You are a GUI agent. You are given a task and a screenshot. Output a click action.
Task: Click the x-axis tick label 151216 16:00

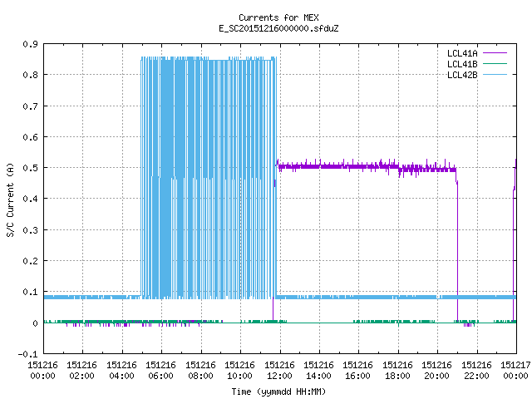pyautogui.click(x=358, y=371)
